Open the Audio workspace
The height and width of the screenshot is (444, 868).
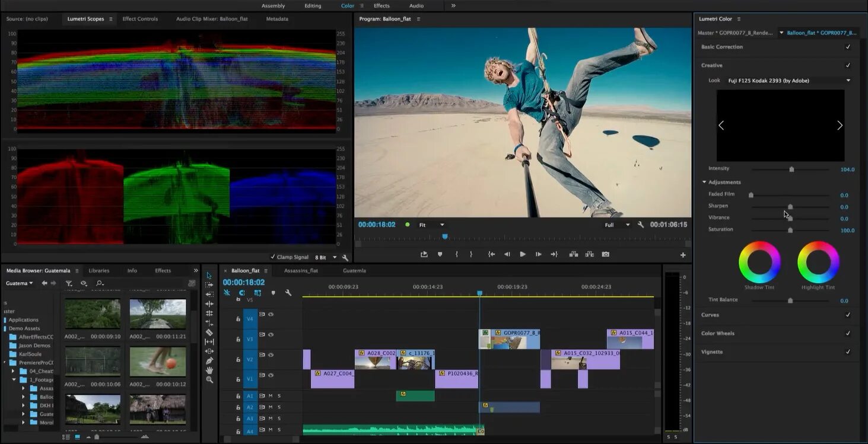416,6
